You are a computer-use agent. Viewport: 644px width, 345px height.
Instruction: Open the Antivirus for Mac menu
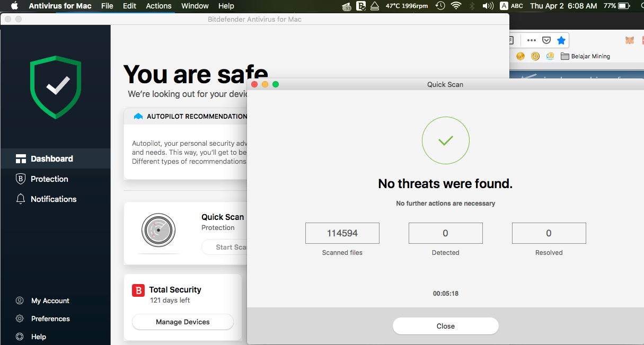pos(60,6)
